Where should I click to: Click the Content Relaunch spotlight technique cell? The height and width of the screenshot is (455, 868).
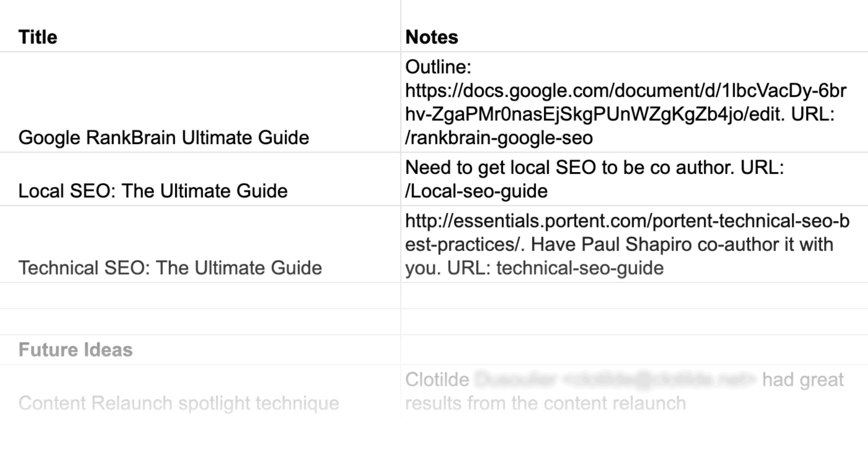(x=200, y=391)
